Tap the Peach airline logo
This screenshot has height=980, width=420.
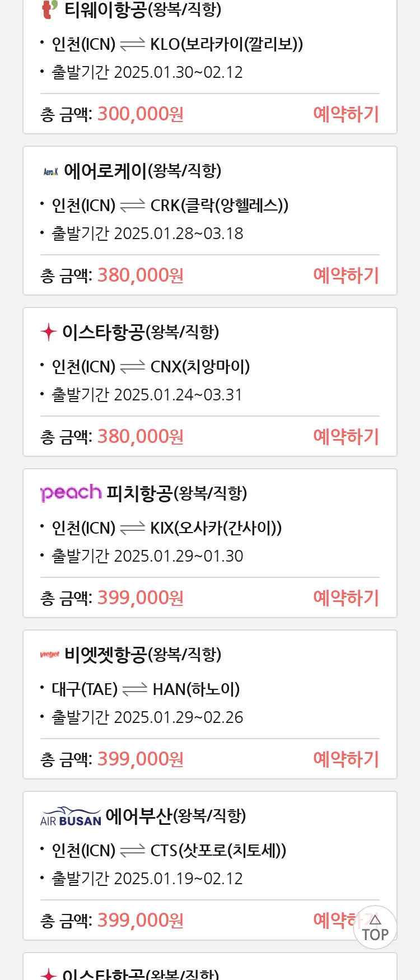[x=71, y=493]
